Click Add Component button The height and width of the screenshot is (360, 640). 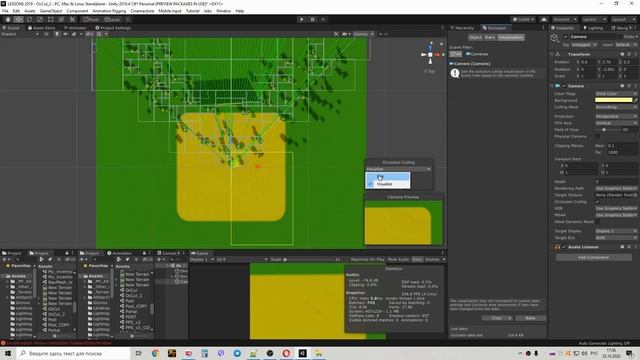[x=593, y=258]
